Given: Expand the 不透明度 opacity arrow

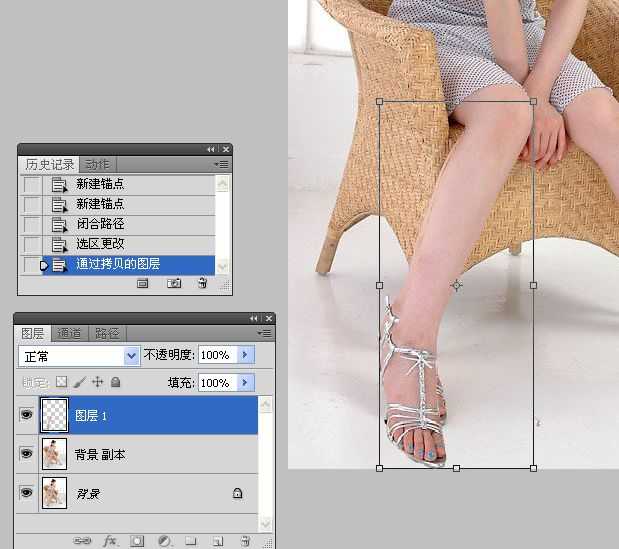Looking at the screenshot, I should click(246, 355).
